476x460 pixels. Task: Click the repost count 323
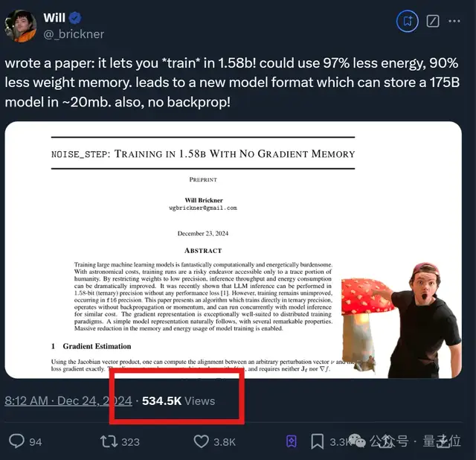click(x=131, y=442)
